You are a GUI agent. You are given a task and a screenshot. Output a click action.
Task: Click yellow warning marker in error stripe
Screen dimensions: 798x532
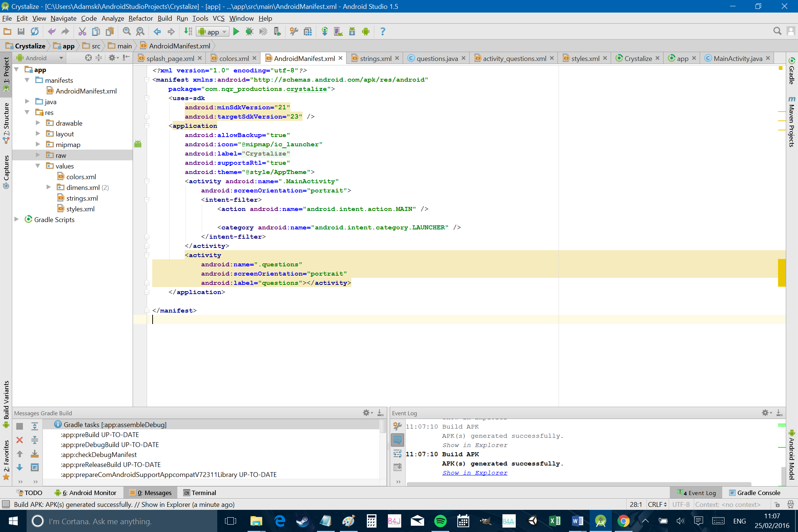782,273
